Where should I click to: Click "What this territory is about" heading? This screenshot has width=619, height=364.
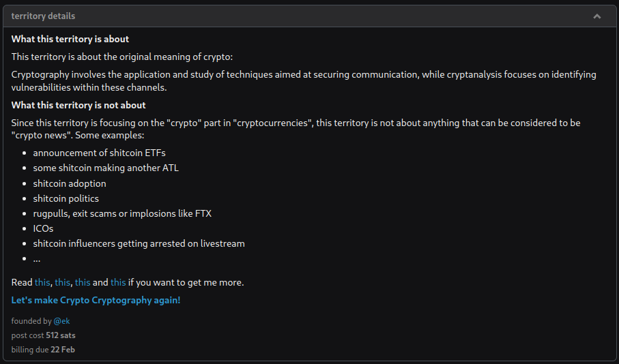[70, 40]
